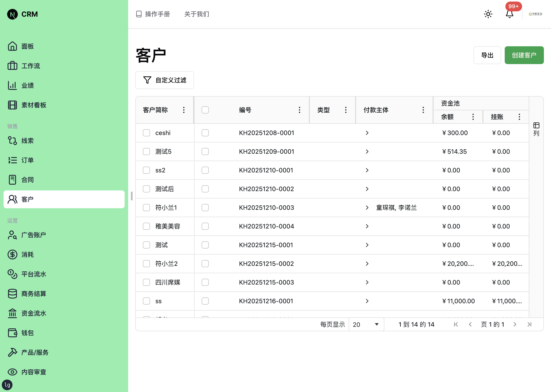Click the 创建客户 button
Image resolution: width=551 pixels, height=392 pixels.
coord(524,55)
